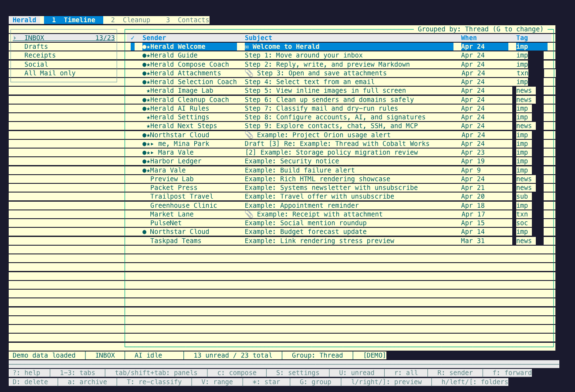575x392 pixels.
Task: Click 'AI idle' status bar entry
Action: 149,355
